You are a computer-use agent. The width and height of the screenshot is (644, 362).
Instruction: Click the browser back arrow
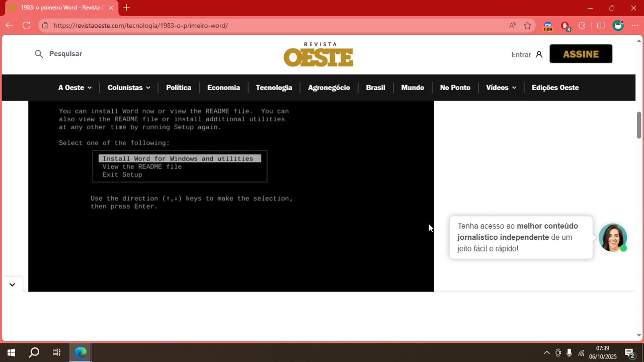pos(10,25)
